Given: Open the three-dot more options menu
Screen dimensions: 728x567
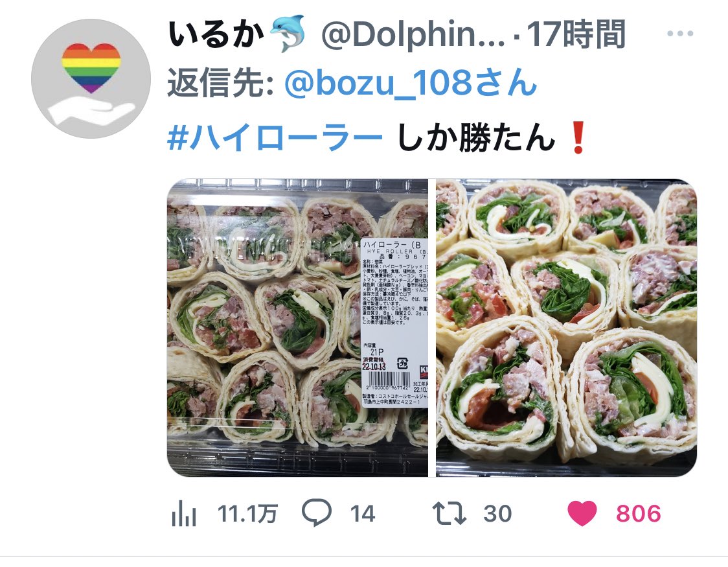Looking at the screenshot, I should click(680, 34).
